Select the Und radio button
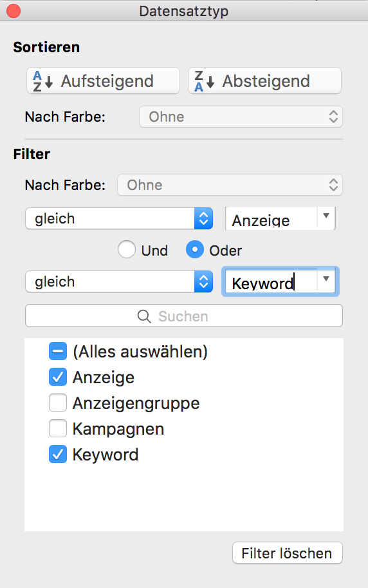This screenshot has height=588, width=368. [127, 250]
